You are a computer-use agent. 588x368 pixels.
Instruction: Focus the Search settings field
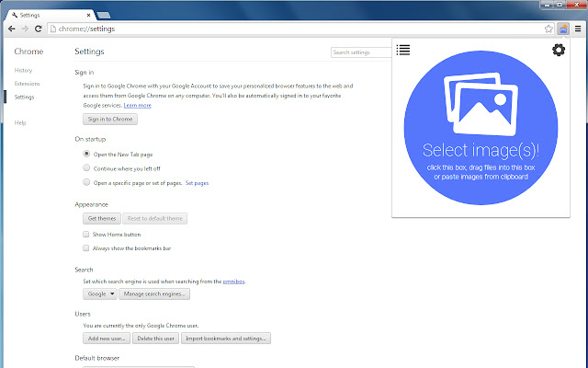pos(361,52)
